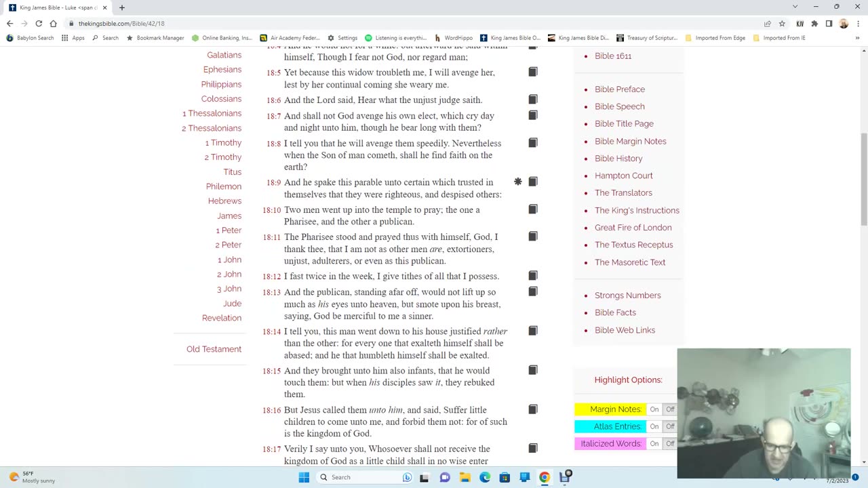Screen dimensions: 868x488
Task: Open the Chrome extensions puzzle icon
Action: [x=814, y=23]
